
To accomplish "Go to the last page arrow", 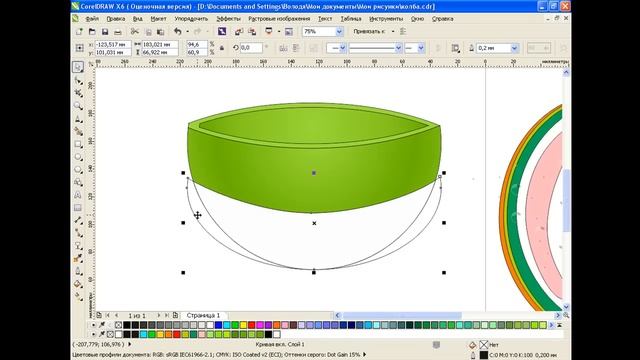I will point(167,315).
